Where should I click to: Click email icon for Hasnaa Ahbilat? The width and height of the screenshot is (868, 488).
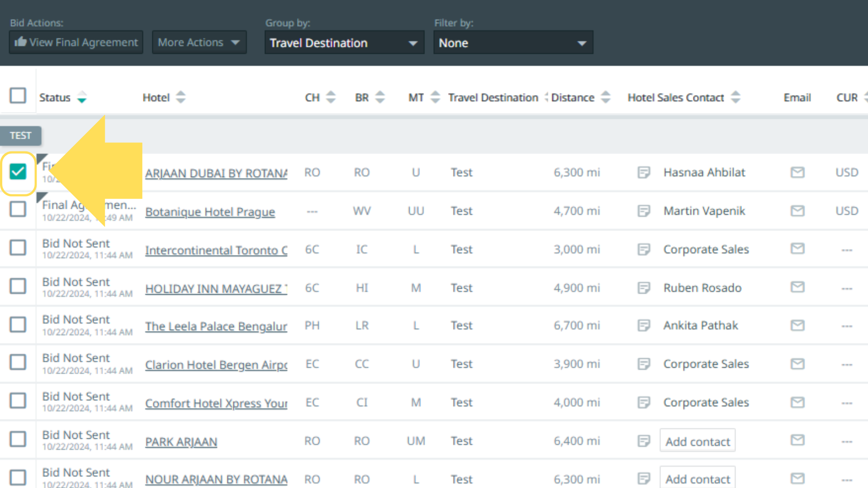click(797, 172)
